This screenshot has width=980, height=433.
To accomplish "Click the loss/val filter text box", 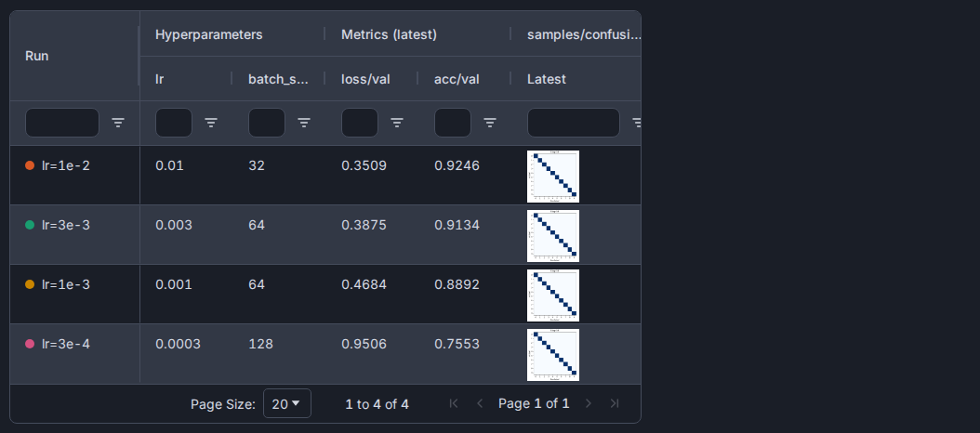I will coord(360,123).
